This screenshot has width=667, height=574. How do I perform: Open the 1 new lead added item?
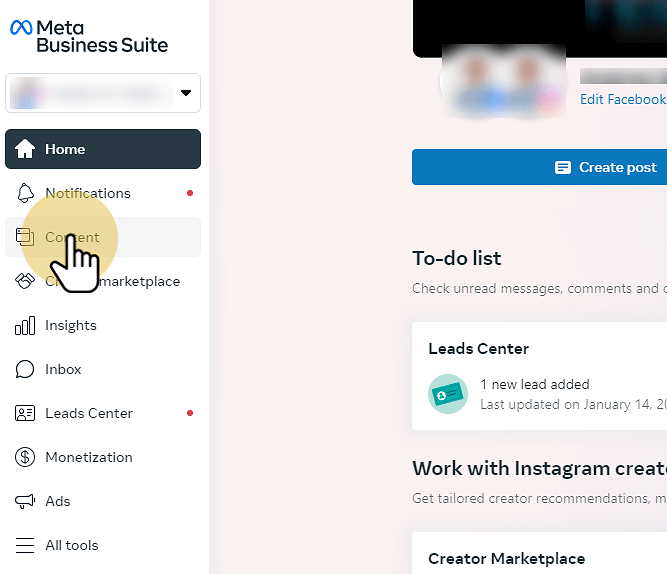535,384
